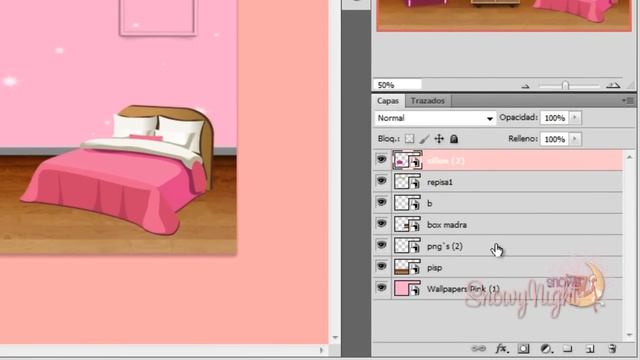Switch to the Capas tab
This screenshot has width=640, height=360.
click(x=388, y=100)
